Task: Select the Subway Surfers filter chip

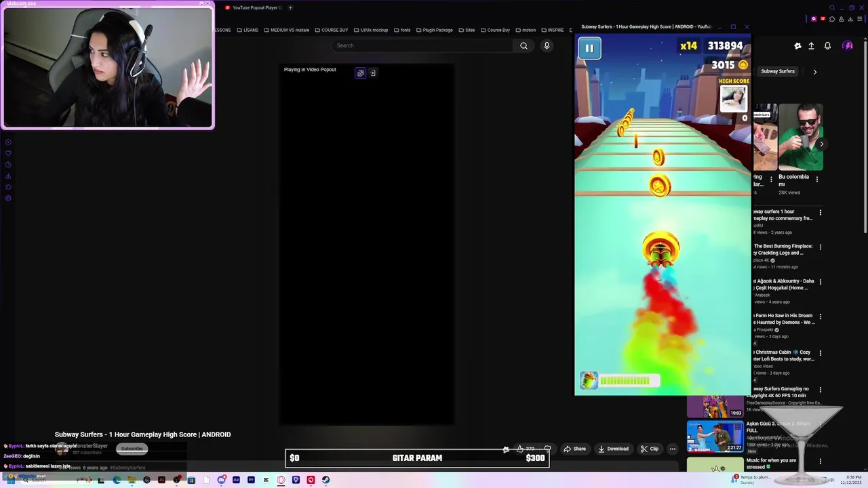Action: (x=777, y=71)
